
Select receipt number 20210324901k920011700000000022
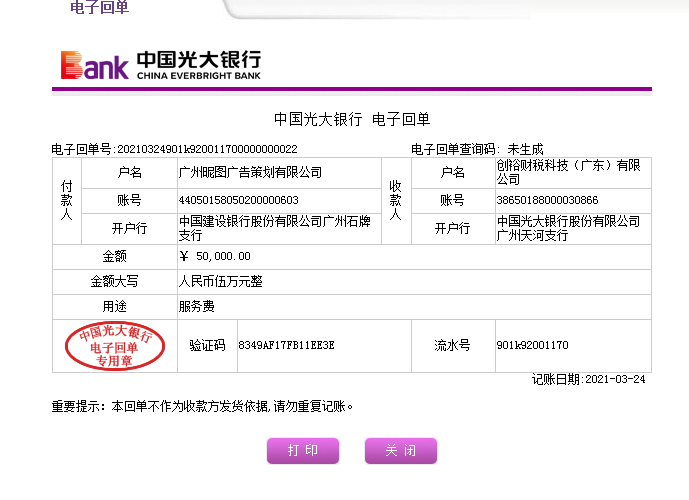pyautogui.click(x=207, y=149)
